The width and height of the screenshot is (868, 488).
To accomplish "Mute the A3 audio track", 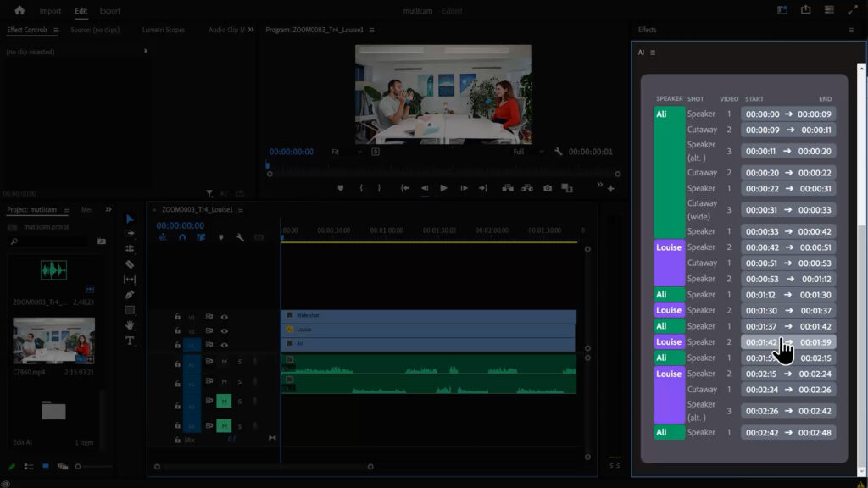I will 224,400.
